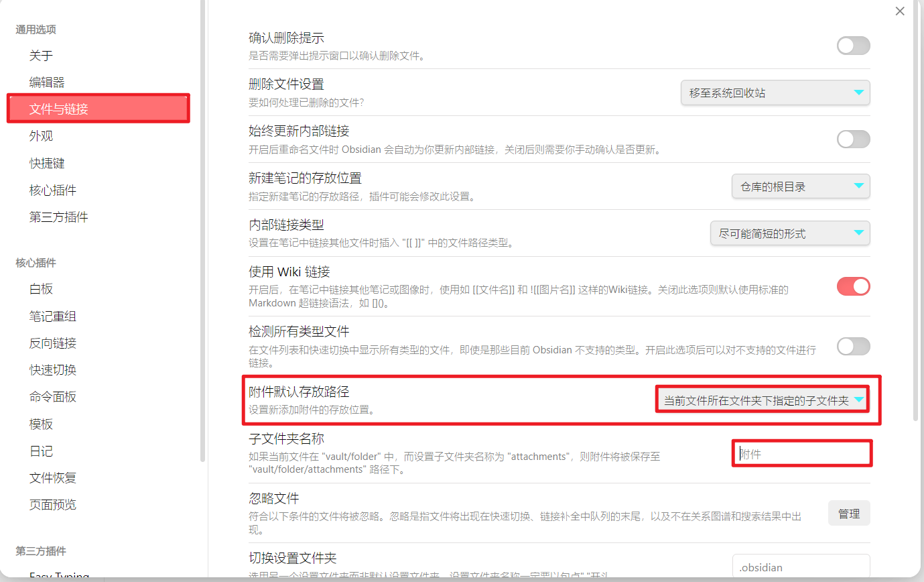Screen dimensions: 924x582
Task: Expand the 新建笔记的存放位置 dropdown
Action: coord(801,186)
